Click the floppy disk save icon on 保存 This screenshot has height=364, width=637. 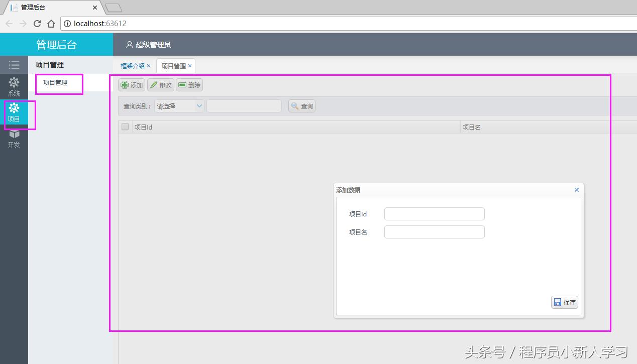click(x=559, y=302)
